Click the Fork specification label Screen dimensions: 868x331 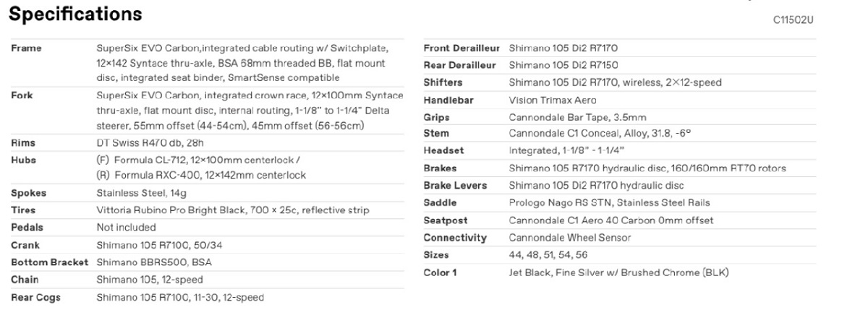click(22, 95)
